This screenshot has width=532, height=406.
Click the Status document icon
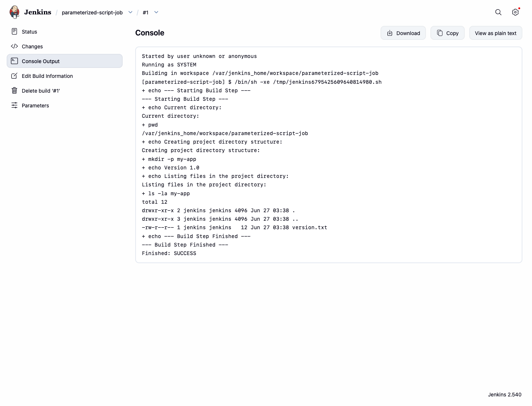coord(14,31)
